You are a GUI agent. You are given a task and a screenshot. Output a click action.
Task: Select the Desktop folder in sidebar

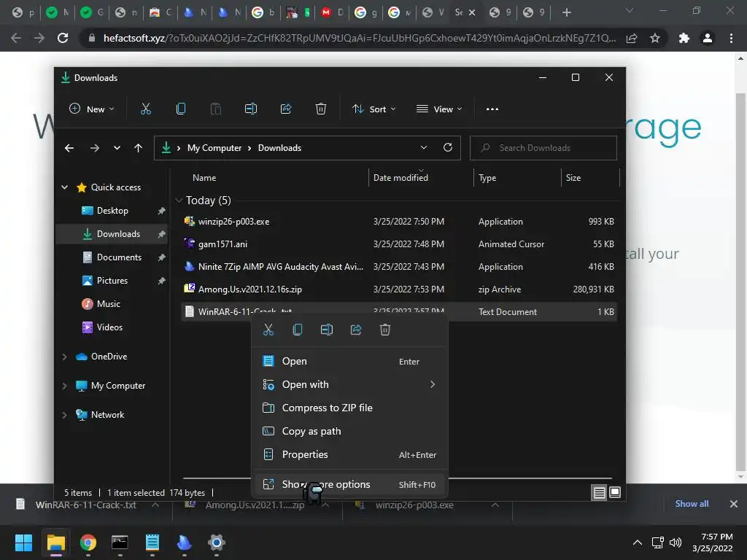[112, 211]
